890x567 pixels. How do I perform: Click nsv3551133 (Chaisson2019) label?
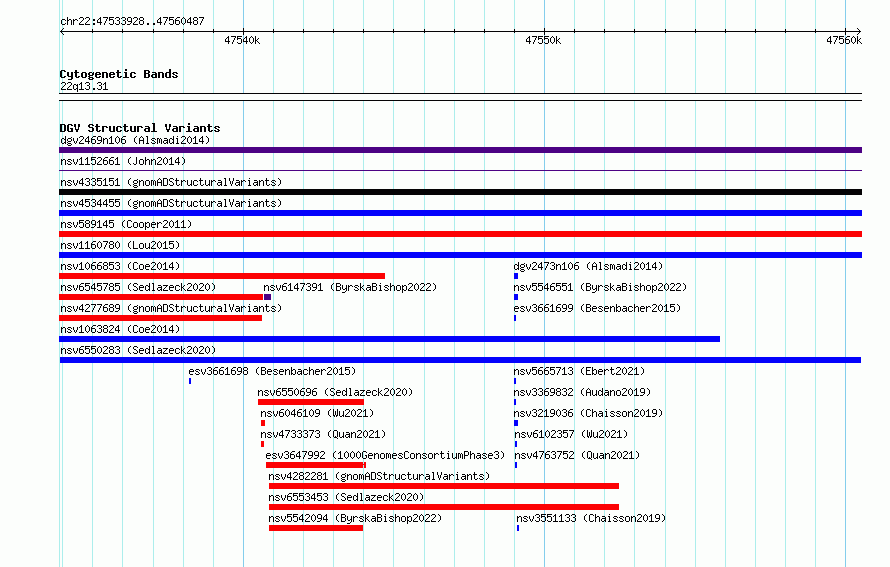(591, 518)
